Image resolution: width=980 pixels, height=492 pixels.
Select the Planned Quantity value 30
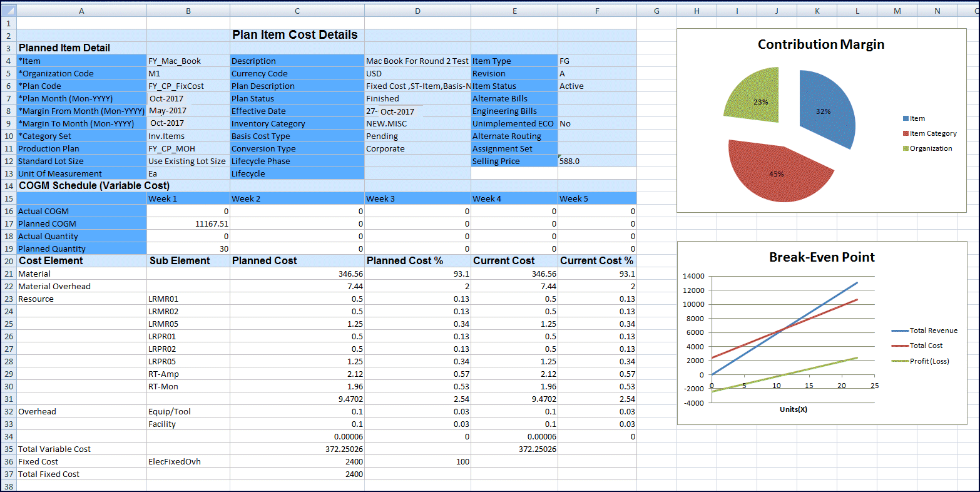click(x=188, y=249)
